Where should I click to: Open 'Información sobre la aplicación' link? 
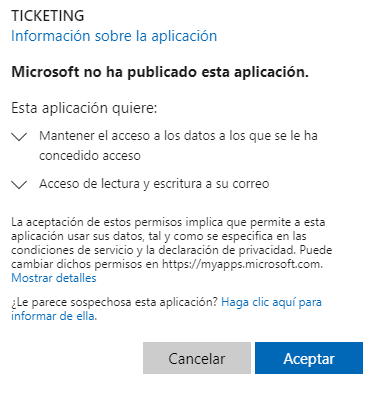114,36
